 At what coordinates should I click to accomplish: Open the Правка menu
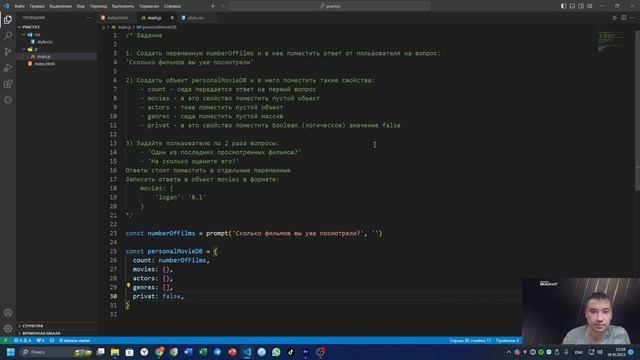tap(37, 6)
